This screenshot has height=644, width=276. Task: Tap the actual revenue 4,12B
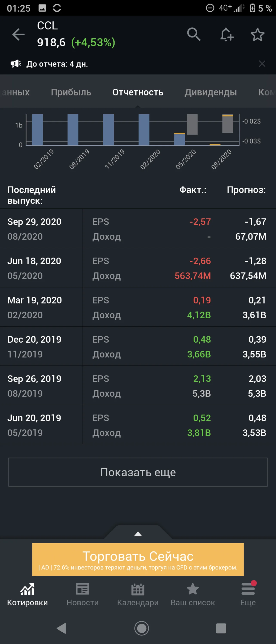coord(199,315)
